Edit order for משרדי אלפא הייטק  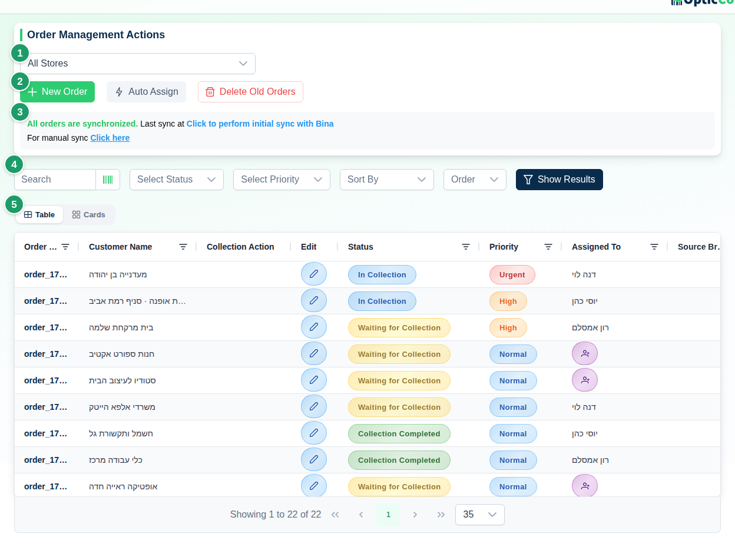point(314,407)
